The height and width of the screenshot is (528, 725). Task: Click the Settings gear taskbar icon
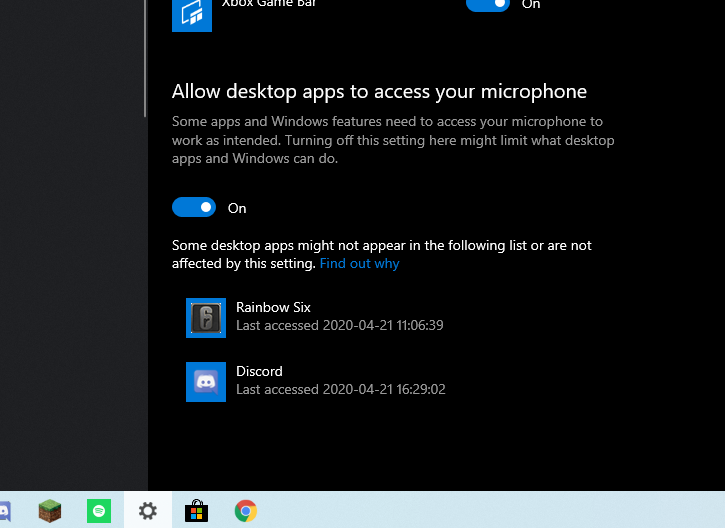point(148,511)
